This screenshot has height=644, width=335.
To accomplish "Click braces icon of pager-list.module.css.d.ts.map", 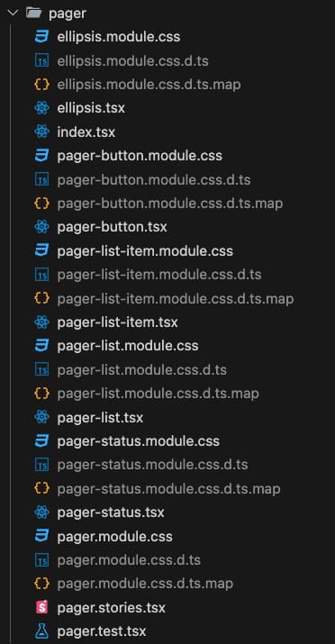I will 41,394.
